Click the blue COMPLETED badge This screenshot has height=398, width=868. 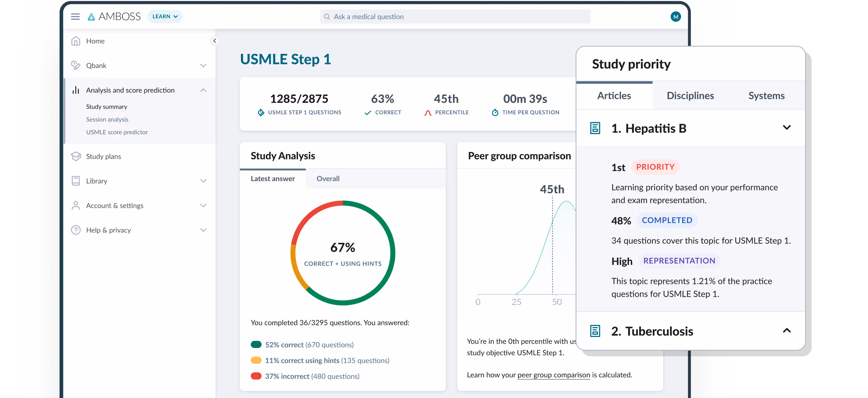click(667, 220)
